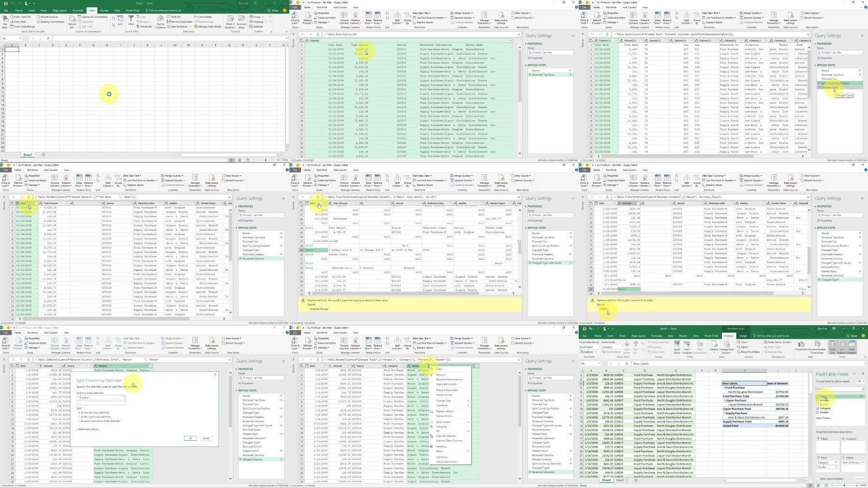
Task: Collapse the Food Purchase pivot group
Action: point(724,388)
